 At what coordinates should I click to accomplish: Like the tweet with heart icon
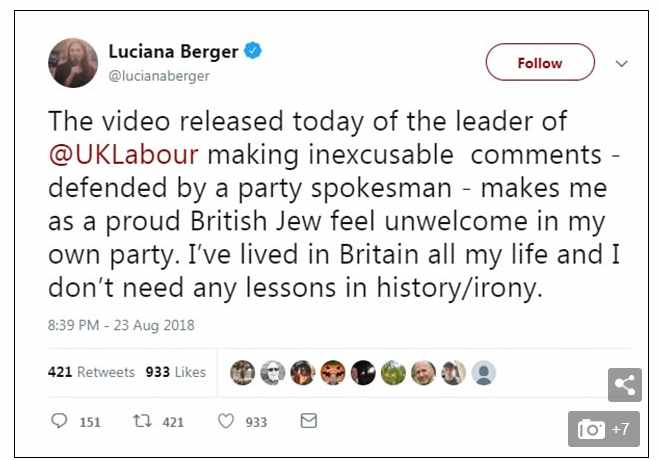click(226, 421)
